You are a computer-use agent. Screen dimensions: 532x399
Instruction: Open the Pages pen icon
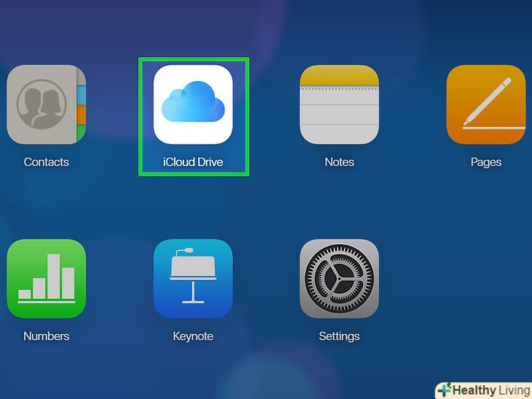tap(486, 104)
